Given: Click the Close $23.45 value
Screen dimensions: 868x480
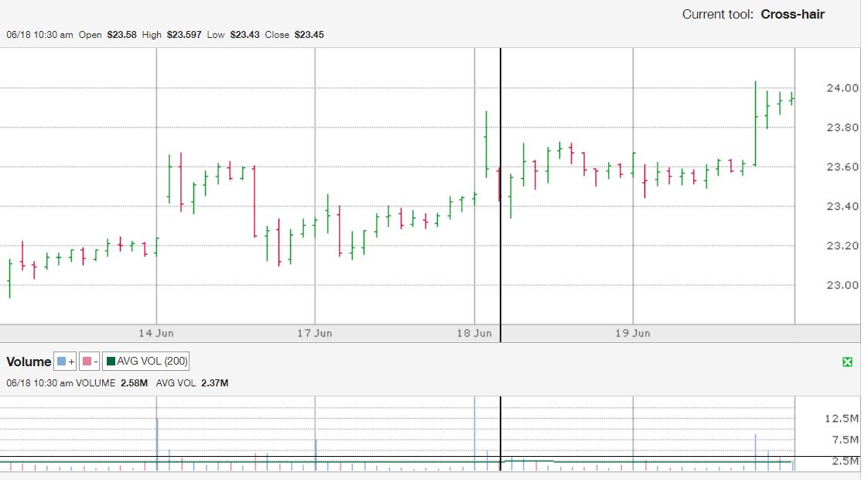Looking at the screenshot, I should [x=309, y=34].
